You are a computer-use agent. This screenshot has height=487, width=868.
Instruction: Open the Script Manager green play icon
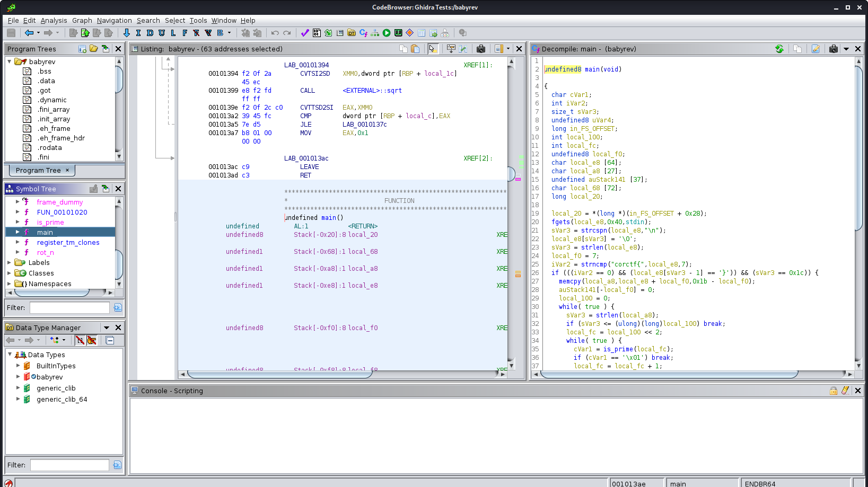[387, 33]
